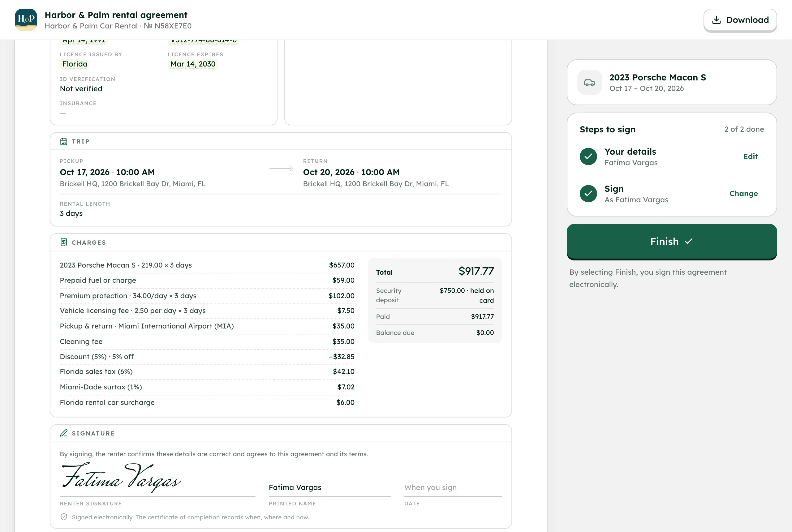Click the Fatima Vargas handwritten signature
Screen dimensions: 792x532
point(122,478)
